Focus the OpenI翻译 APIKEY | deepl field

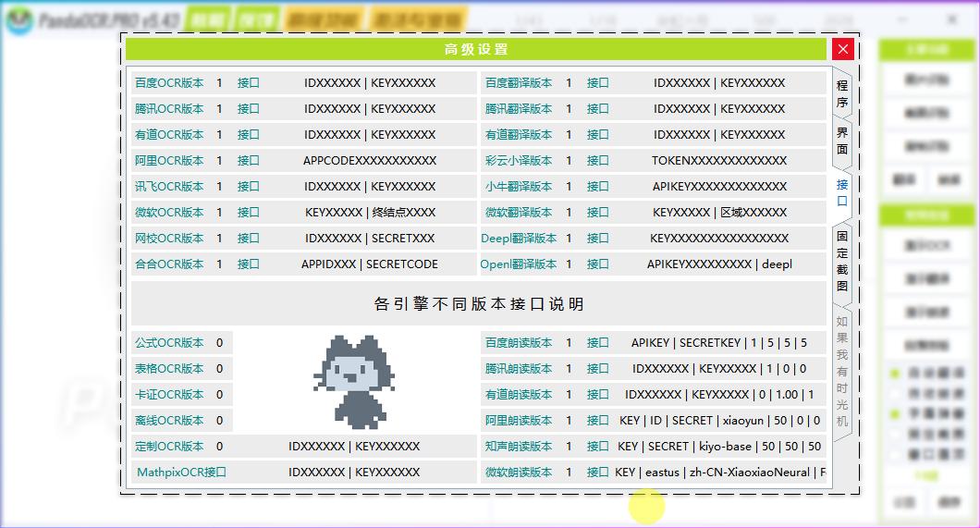pos(719,264)
